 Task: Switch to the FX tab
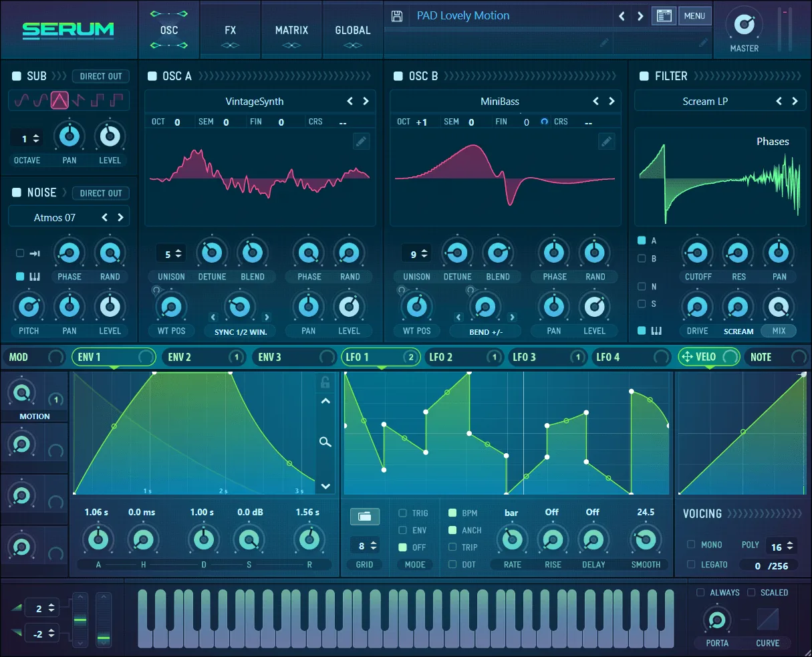point(230,29)
